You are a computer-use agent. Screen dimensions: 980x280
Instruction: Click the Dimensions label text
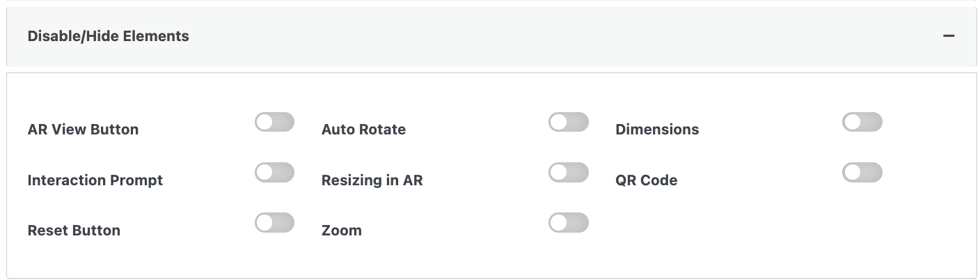point(657,130)
